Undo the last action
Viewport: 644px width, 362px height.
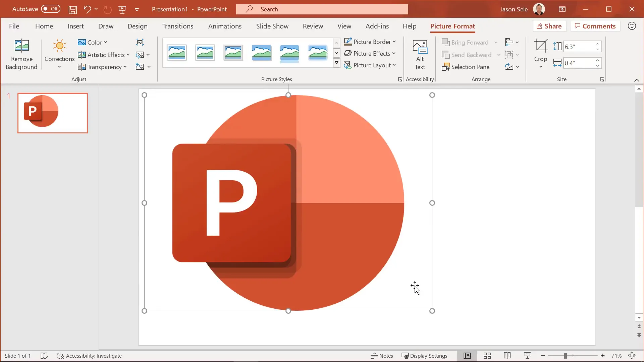(x=87, y=9)
